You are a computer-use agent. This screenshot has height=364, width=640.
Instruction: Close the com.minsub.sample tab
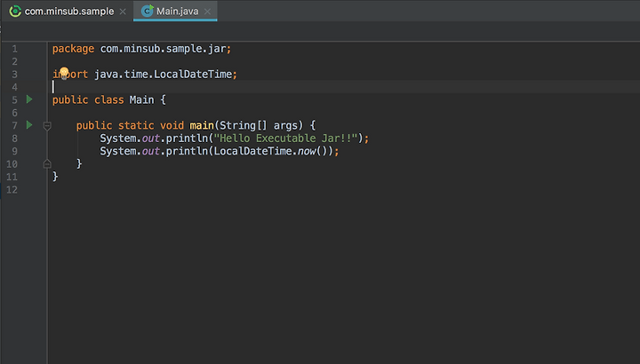click(x=123, y=12)
